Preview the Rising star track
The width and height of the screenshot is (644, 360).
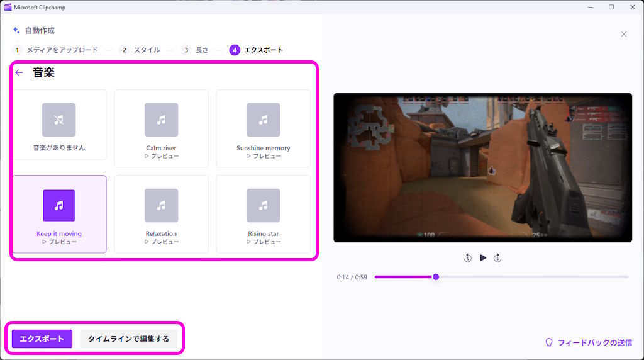click(264, 242)
